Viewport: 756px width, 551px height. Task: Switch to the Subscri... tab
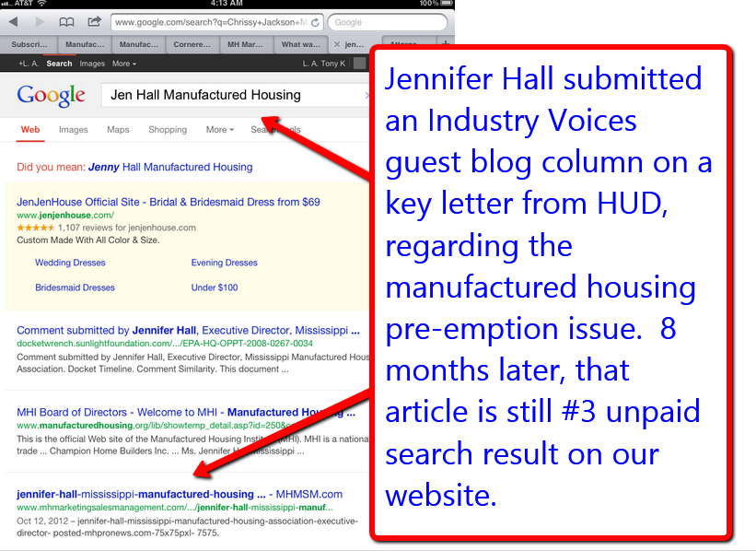(29, 44)
